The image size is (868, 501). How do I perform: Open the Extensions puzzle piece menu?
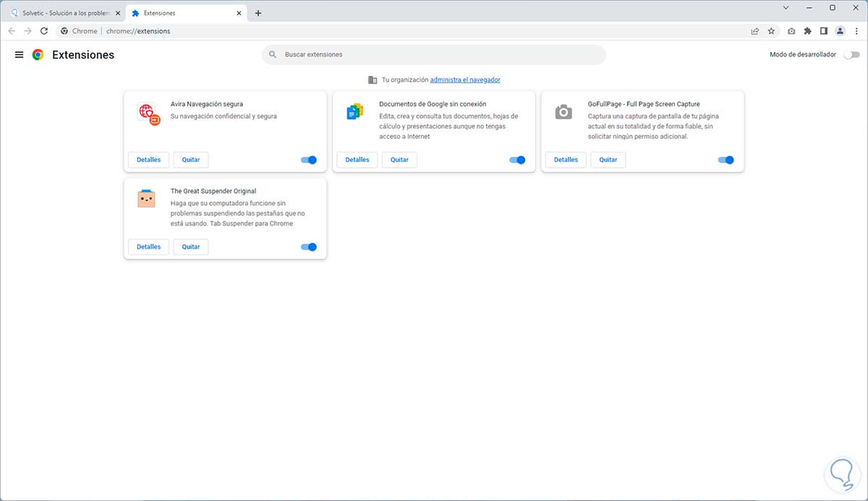click(x=808, y=31)
